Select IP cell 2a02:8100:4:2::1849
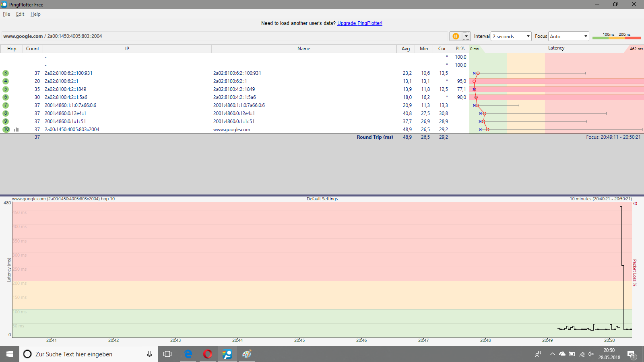 click(65, 89)
